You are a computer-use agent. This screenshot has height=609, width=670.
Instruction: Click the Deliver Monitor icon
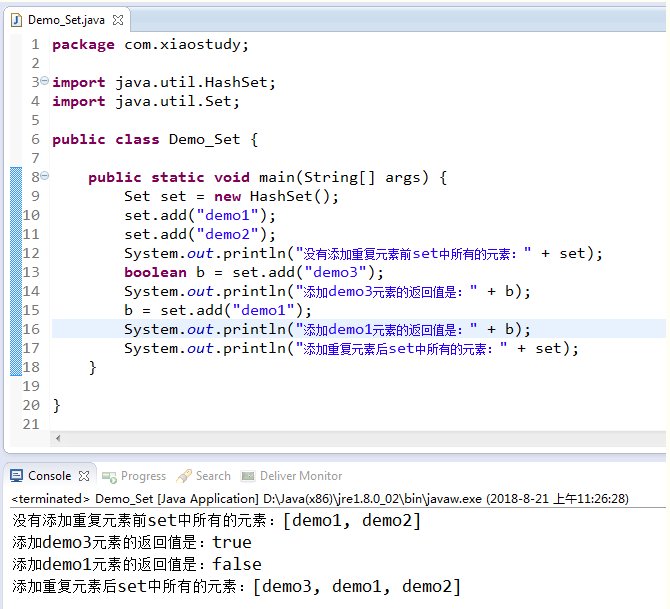click(248, 476)
